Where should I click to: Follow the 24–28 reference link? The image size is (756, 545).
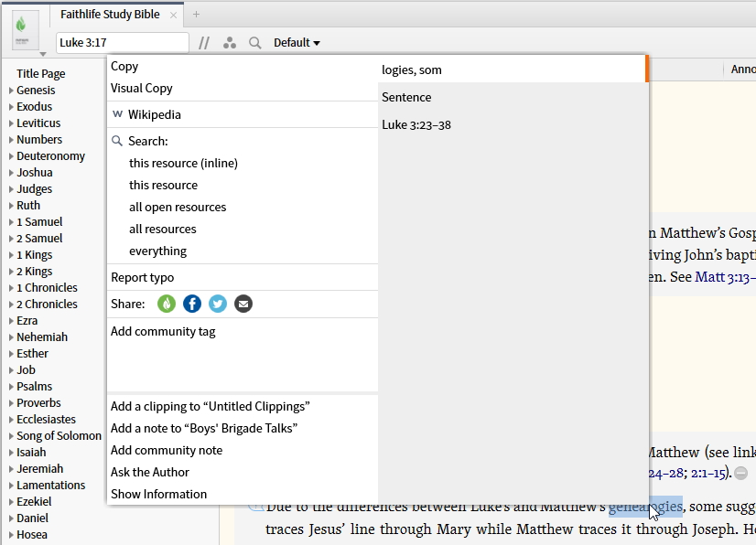(x=665, y=474)
